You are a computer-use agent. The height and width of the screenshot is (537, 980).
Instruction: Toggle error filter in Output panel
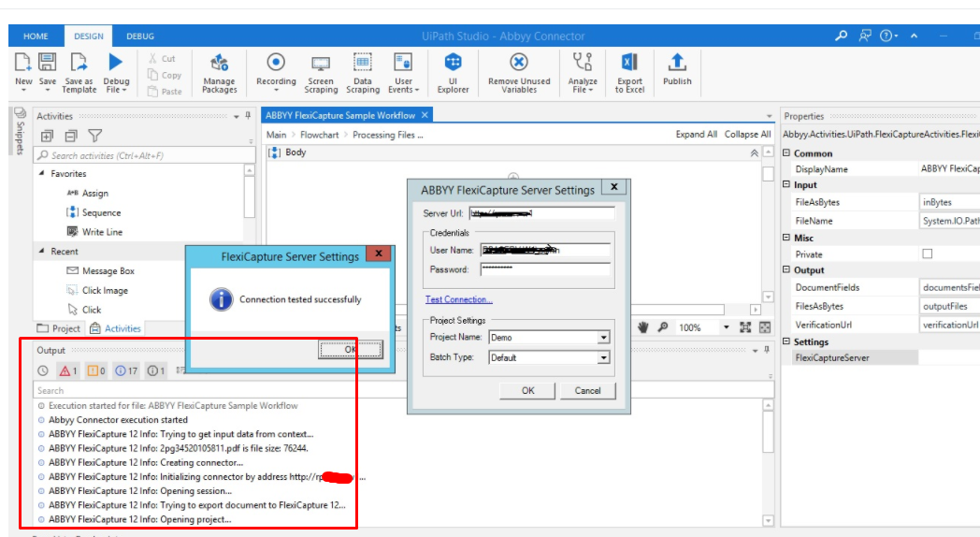[x=68, y=370]
